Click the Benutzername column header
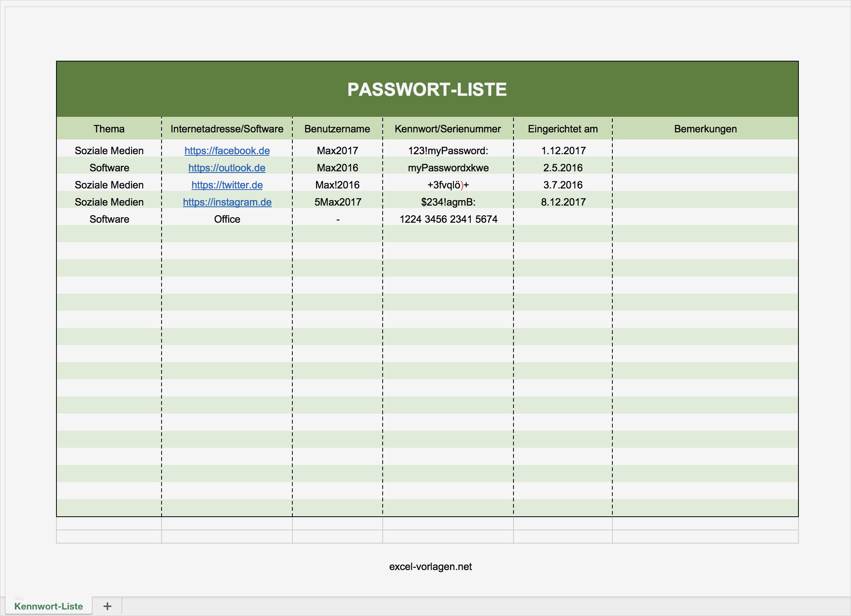851x616 pixels. [337, 129]
